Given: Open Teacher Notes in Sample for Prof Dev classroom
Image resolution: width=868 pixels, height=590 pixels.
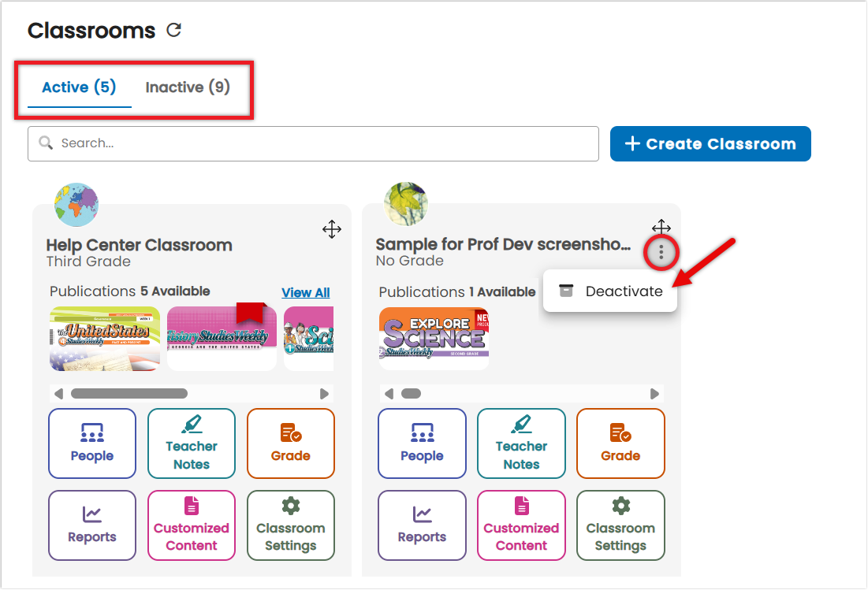Looking at the screenshot, I should (521, 443).
